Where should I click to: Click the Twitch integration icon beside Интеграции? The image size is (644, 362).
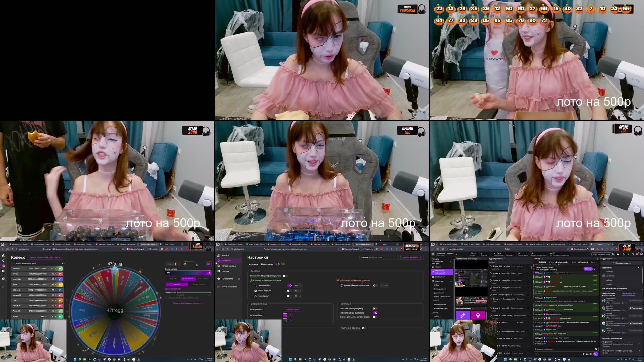click(276, 264)
